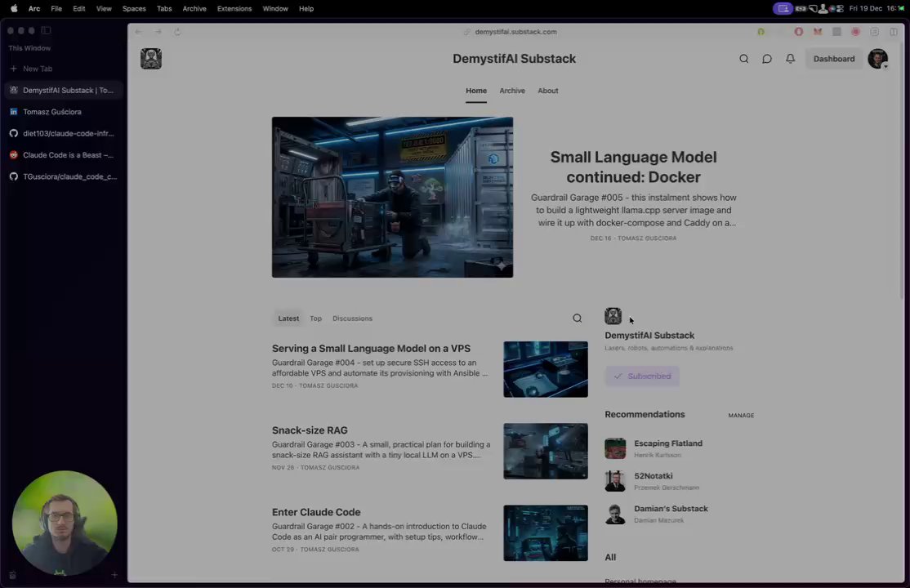Click the Escaping Flatland avatar icon
This screenshot has width=910, height=588.
[x=615, y=448]
